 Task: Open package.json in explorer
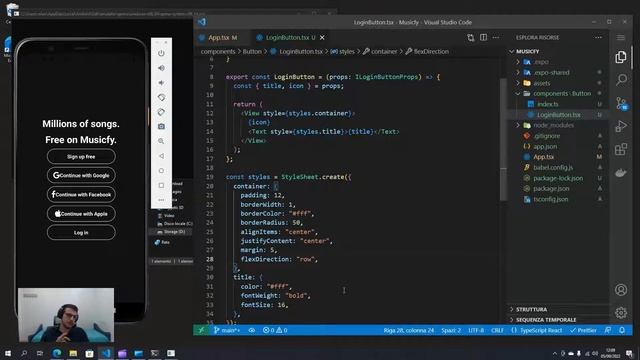pyautogui.click(x=551, y=189)
